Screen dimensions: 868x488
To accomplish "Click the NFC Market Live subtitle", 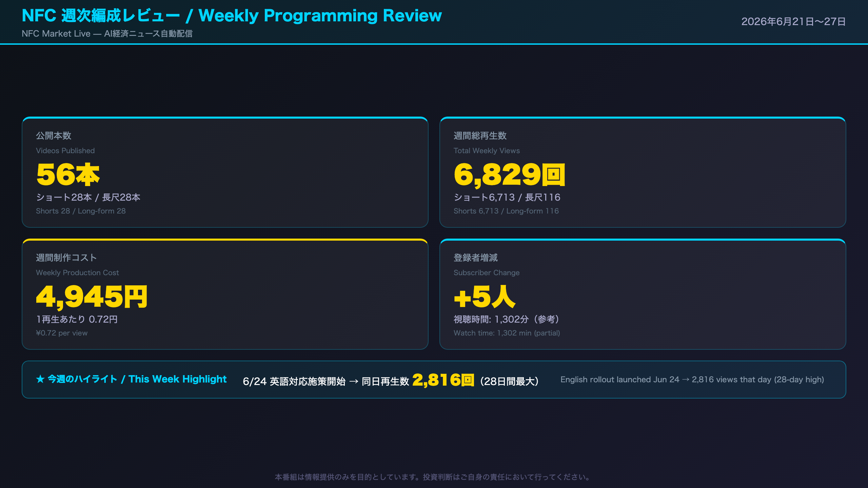I will click(107, 34).
